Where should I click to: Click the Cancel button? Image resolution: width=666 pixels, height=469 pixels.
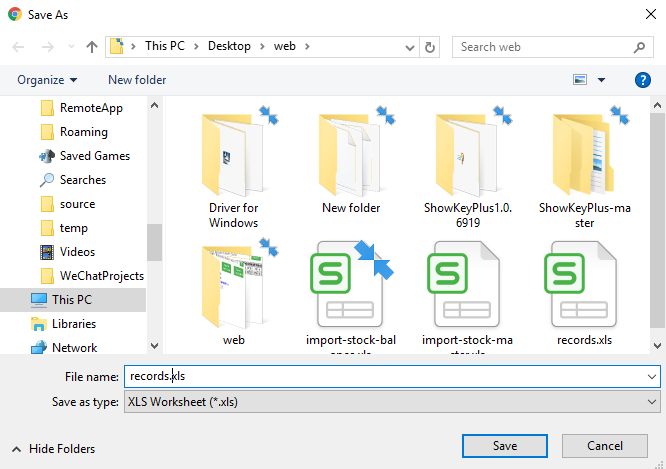(604, 445)
